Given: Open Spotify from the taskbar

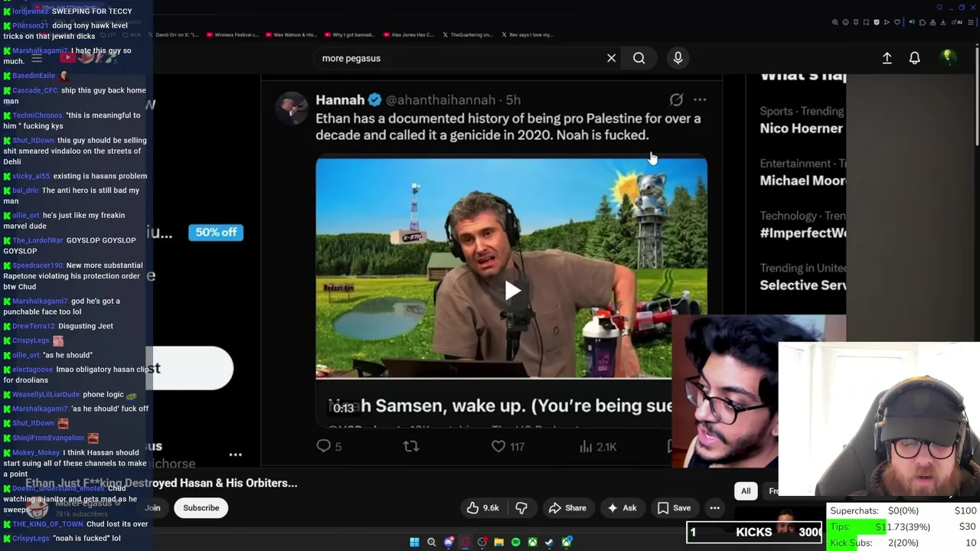Looking at the screenshot, I should click(515, 542).
